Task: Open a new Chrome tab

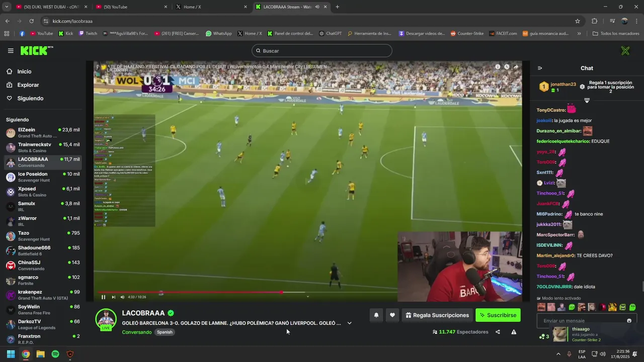Action: pyautogui.click(x=337, y=7)
